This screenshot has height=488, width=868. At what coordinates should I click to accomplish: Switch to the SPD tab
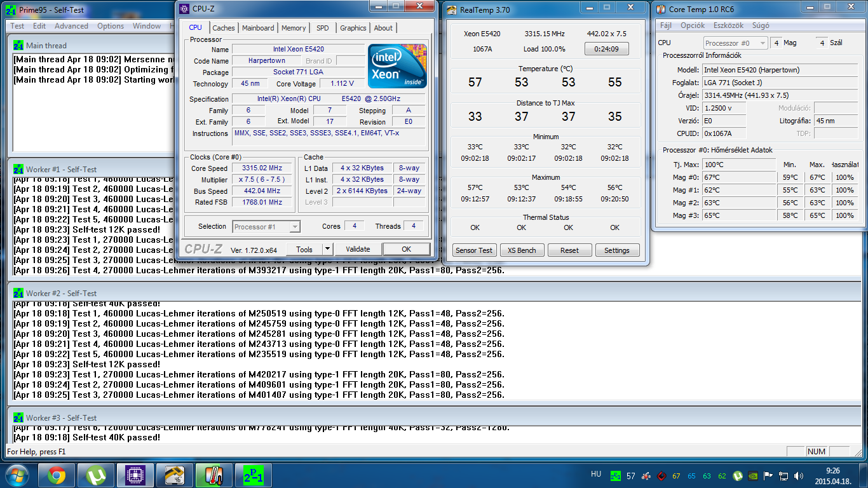[323, 28]
